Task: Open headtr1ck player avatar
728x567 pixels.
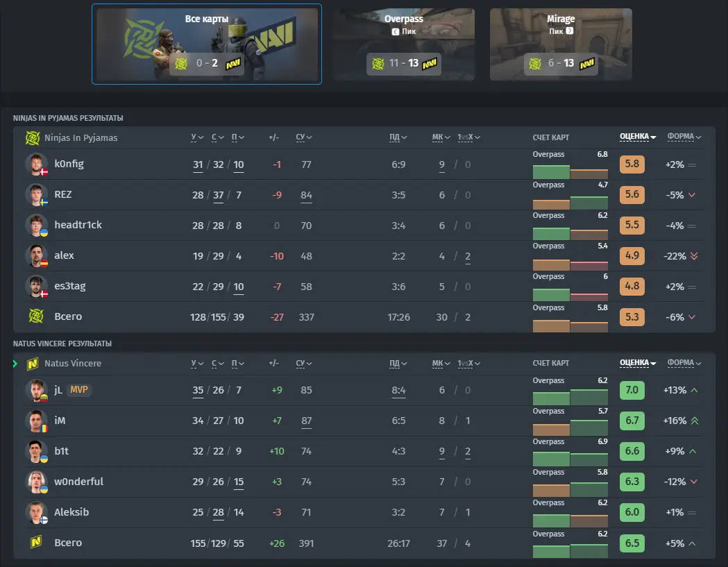Action: pos(36,226)
